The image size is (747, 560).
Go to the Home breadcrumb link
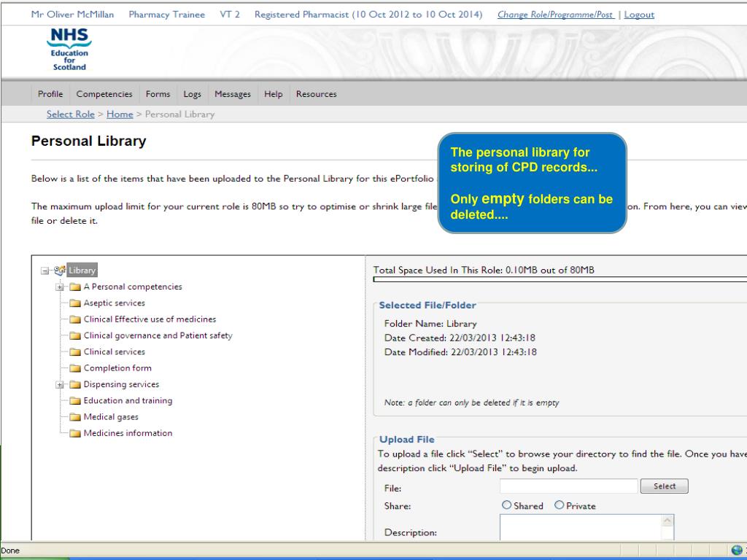(x=120, y=114)
